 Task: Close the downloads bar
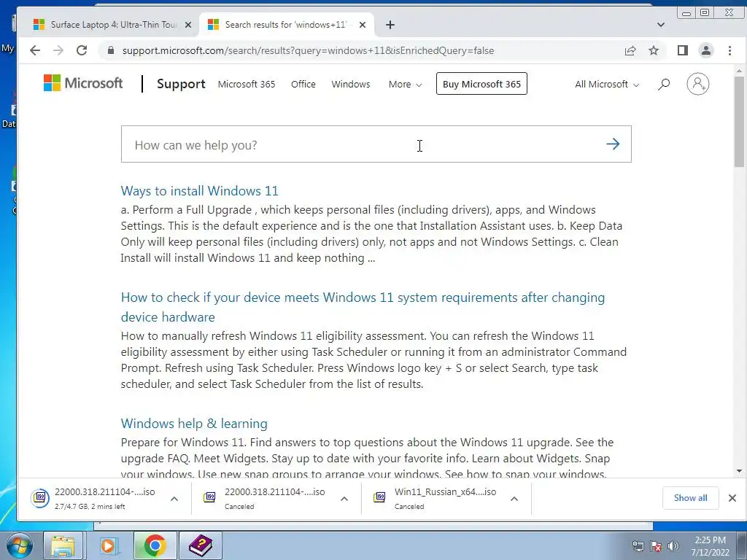pyautogui.click(x=732, y=498)
